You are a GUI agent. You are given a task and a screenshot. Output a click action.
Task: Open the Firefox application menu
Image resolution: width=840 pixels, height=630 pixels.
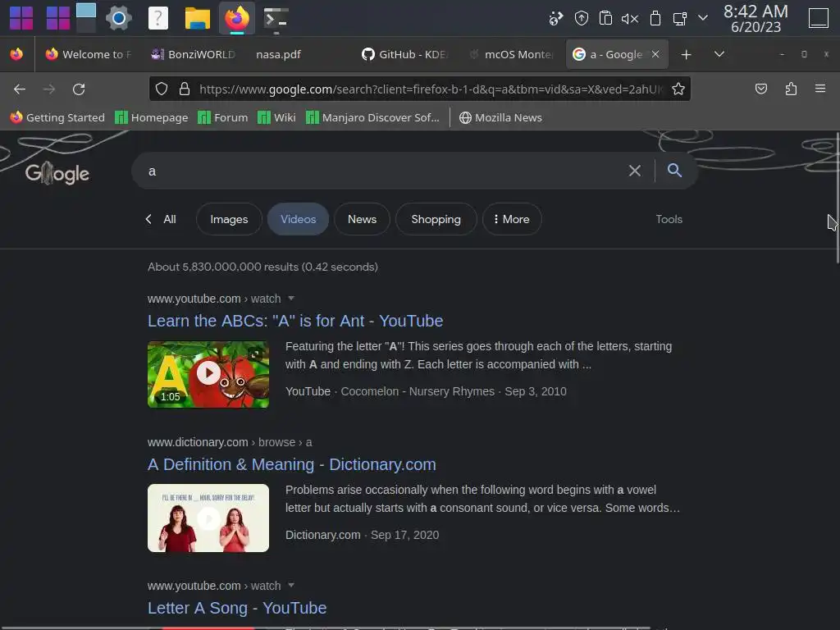[820, 89]
